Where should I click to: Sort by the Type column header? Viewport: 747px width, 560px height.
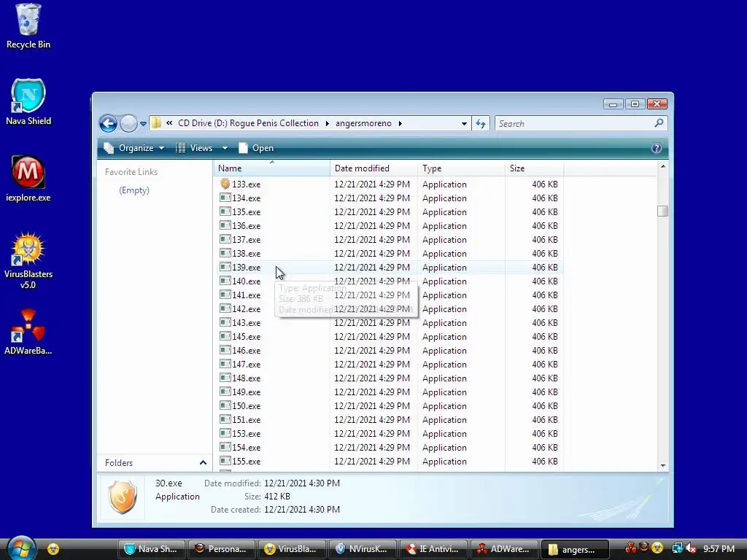coord(461,168)
